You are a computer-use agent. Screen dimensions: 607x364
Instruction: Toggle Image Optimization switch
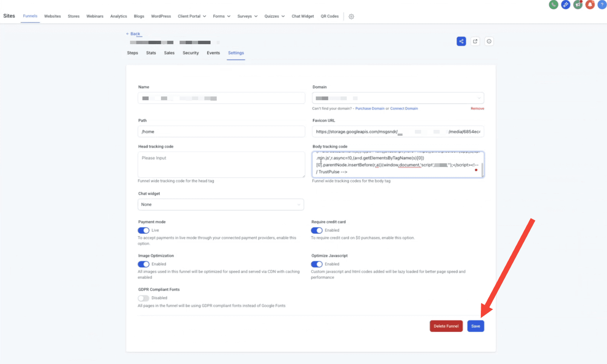coord(143,264)
